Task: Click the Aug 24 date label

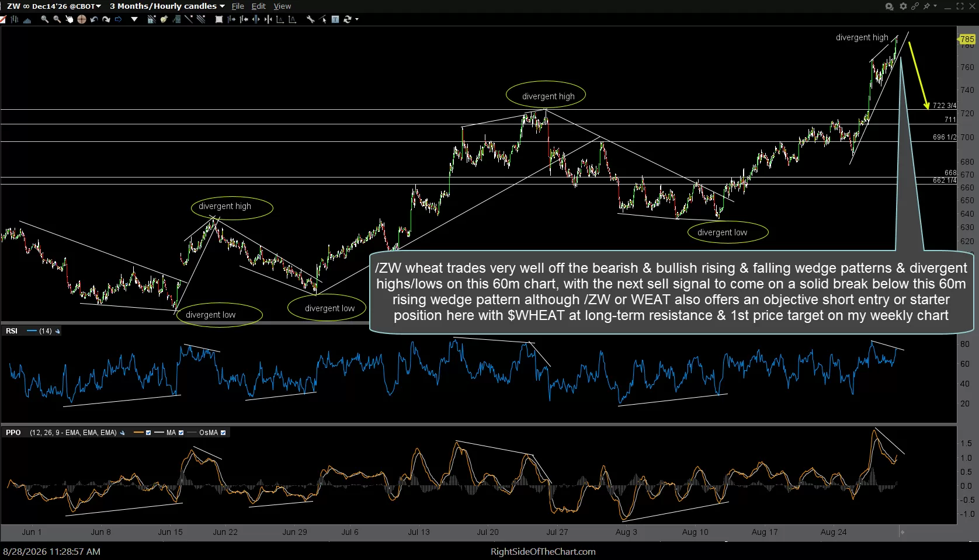Action: (834, 532)
